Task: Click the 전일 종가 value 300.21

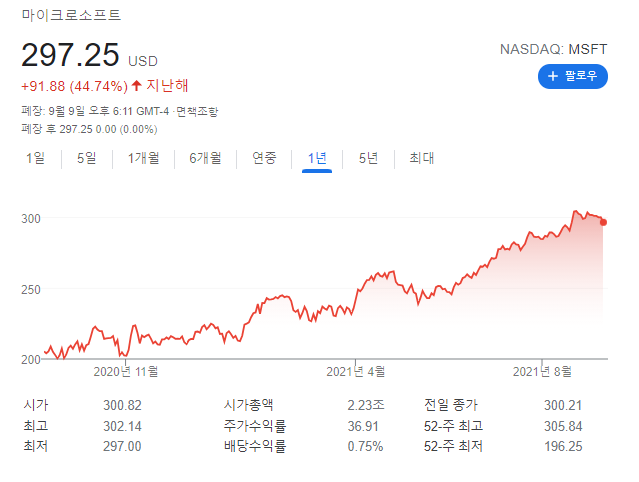Action: coord(563,405)
